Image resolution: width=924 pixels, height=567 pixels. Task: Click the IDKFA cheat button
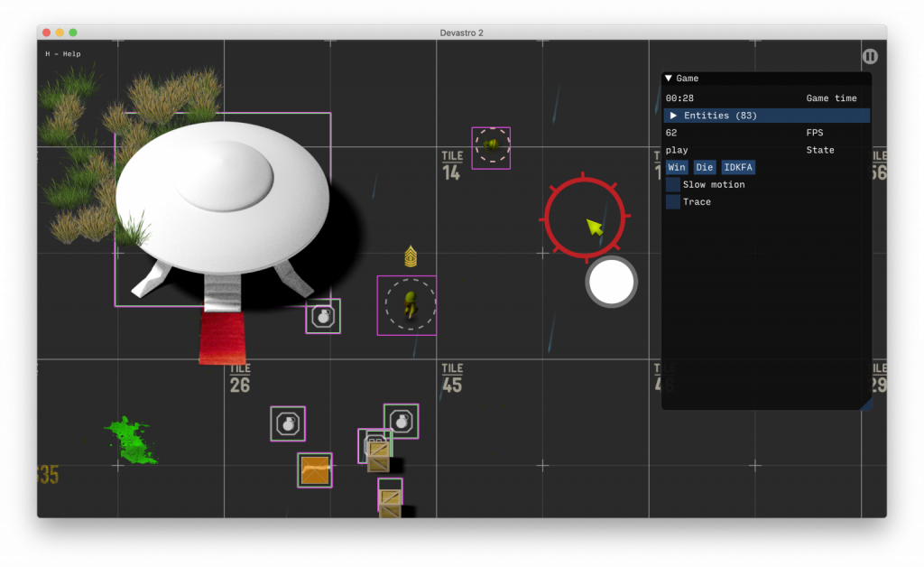(738, 167)
